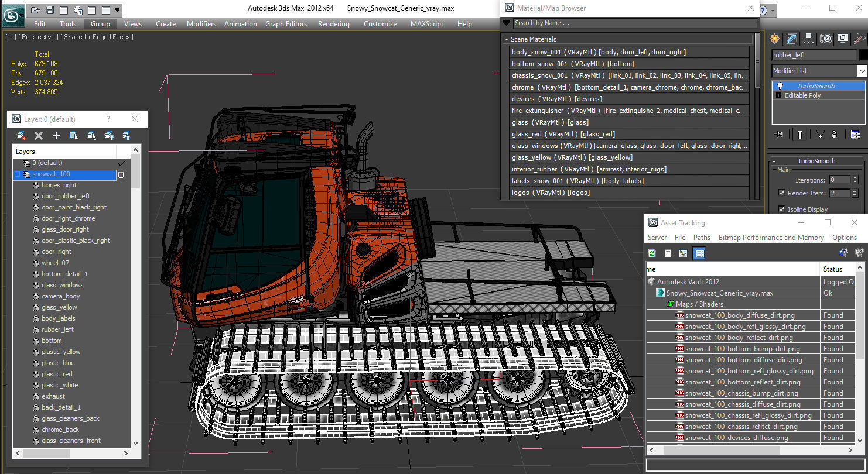
Task: Open the Create command panel tab
Action: pyautogui.click(x=775, y=39)
